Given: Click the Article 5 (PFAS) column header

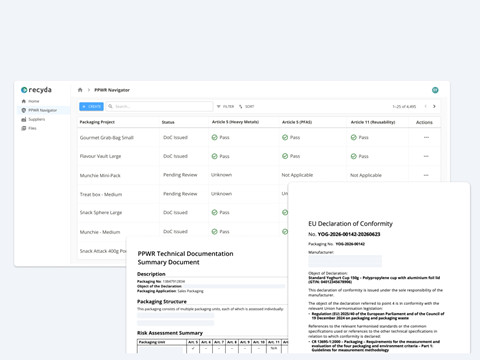Looking at the screenshot, I should pyautogui.click(x=297, y=122).
